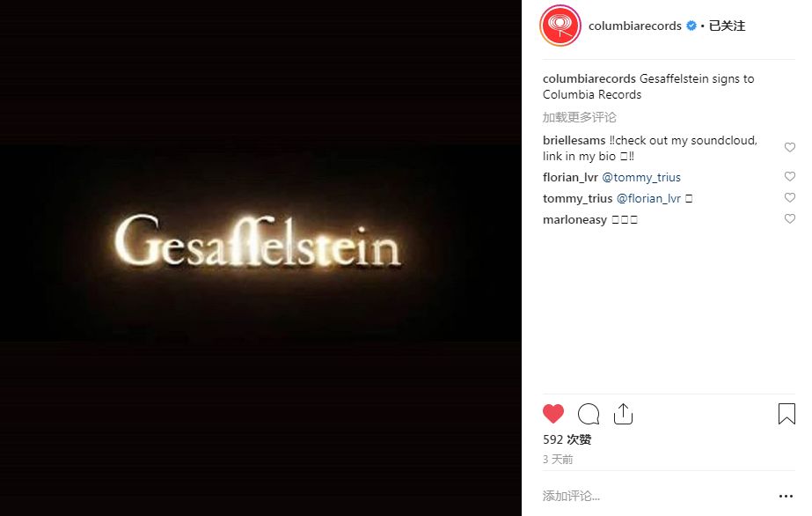Share the post via the share icon
812x516 pixels.
click(623, 414)
